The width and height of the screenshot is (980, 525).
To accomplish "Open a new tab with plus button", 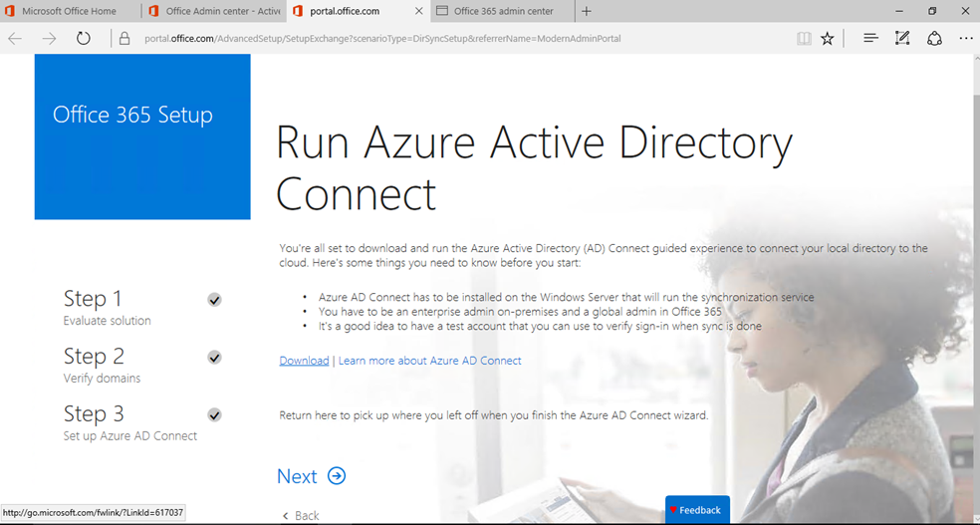I will 587,11.
